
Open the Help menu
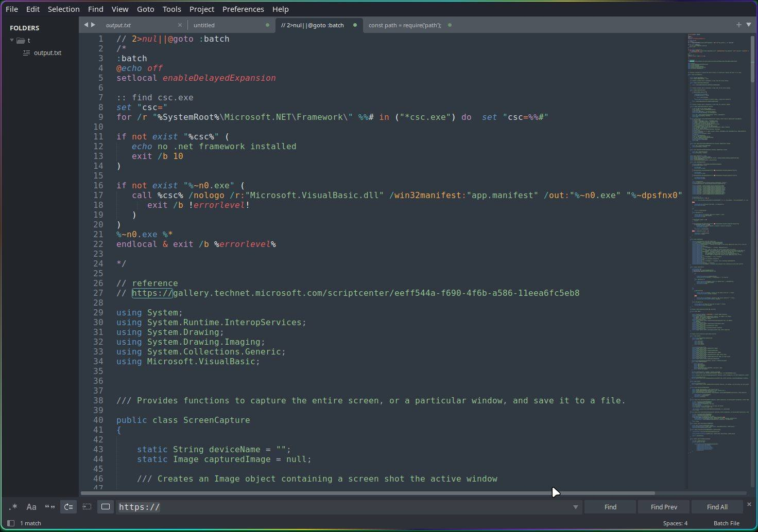point(280,9)
